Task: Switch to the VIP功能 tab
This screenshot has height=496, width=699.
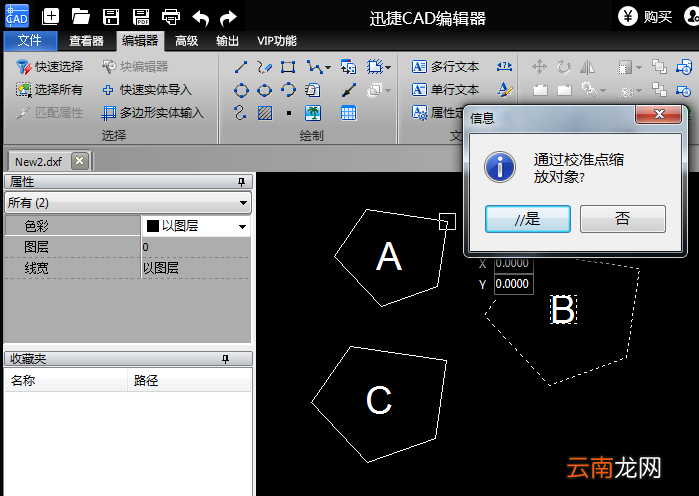Action: click(x=277, y=41)
